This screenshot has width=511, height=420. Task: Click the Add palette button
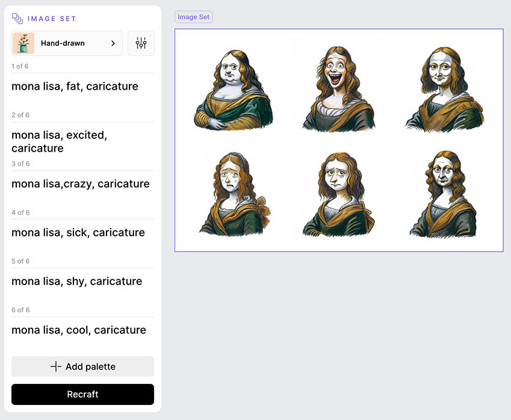tap(83, 366)
